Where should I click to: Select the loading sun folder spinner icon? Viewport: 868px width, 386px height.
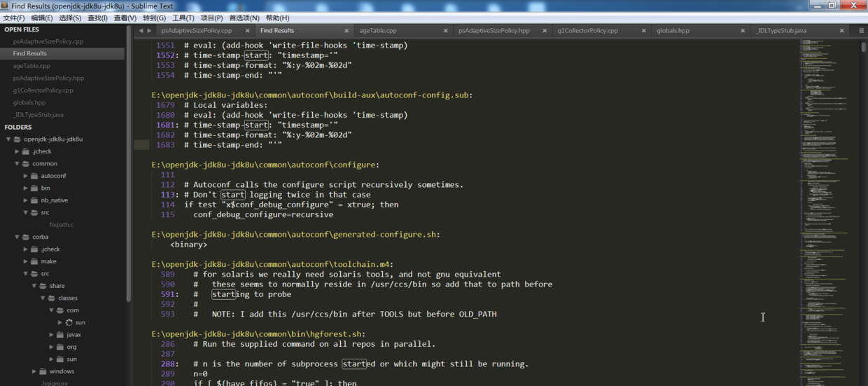point(69,323)
